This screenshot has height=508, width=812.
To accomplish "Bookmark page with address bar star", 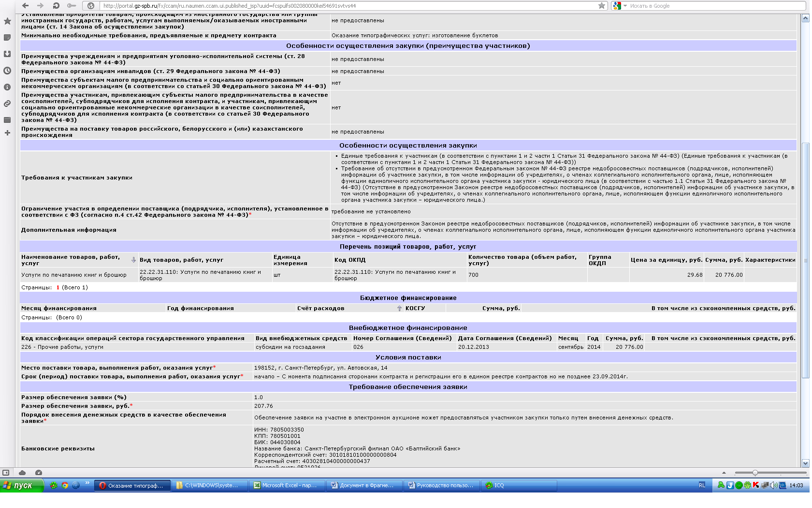I will [x=602, y=6].
